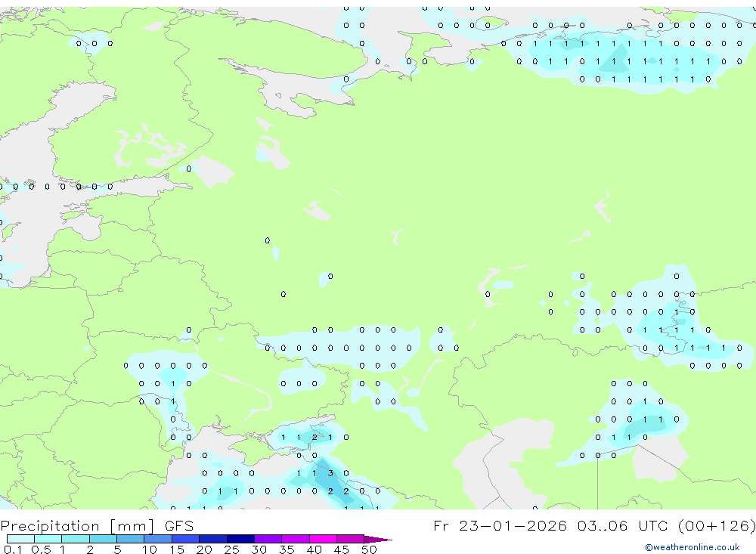The image size is (756, 554).
Task: Click the 'Precipitation [mm] GFS' title text
Action: (x=97, y=525)
